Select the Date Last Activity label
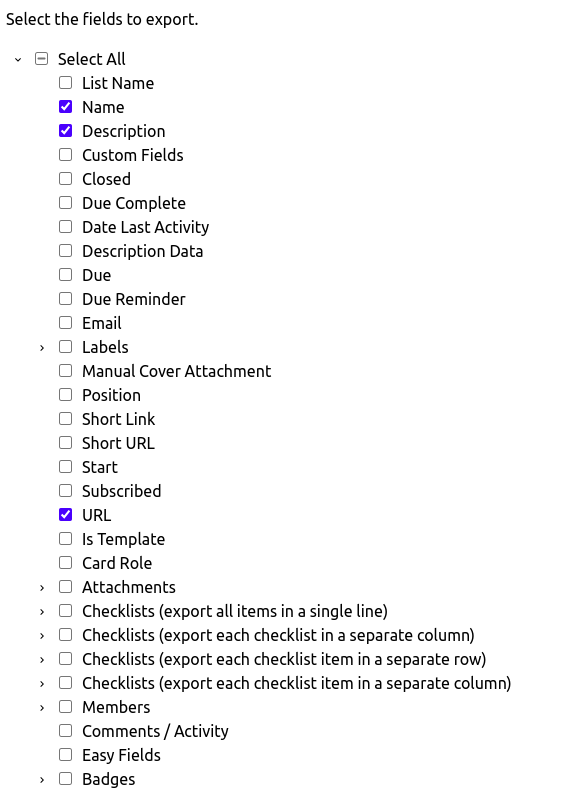Screen dimensions: 576x795 tap(146, 227)
